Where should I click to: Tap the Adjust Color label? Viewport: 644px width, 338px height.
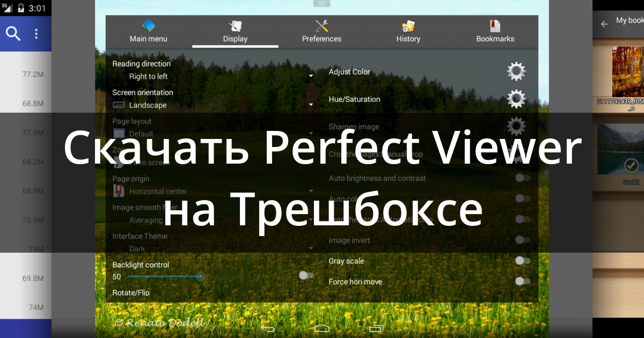point(349,71)
